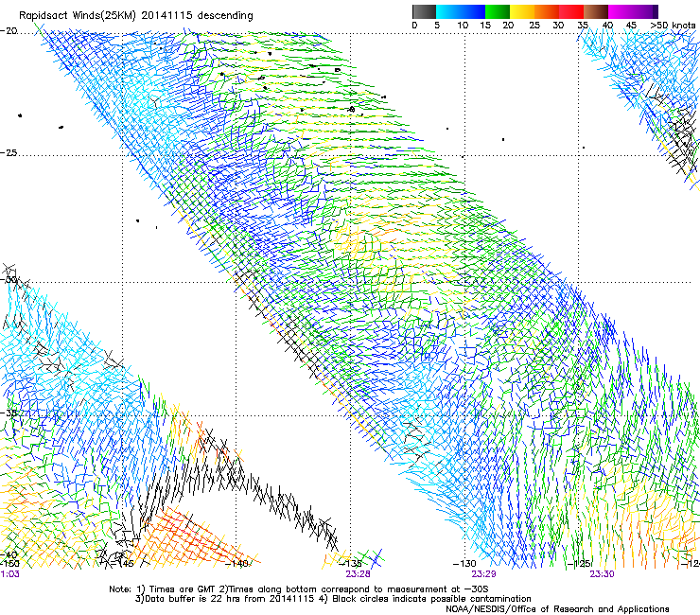700x615 pixels.
Task: Pick the brown 35-40 knots legend swatch
Action: tap(596, 11)
